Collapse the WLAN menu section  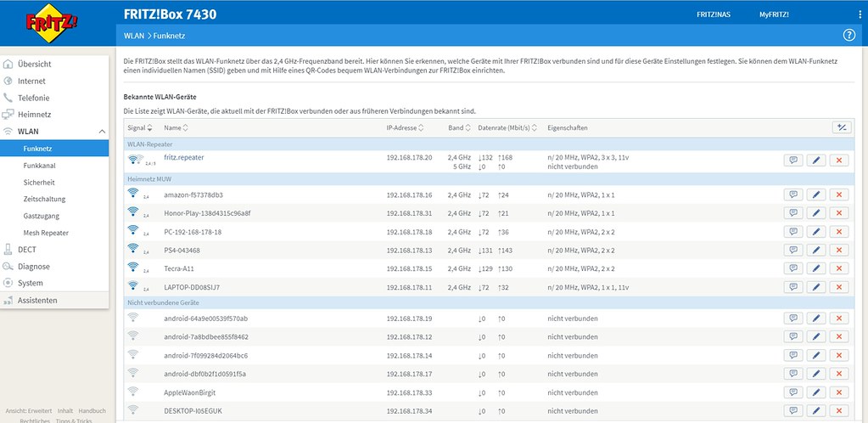click(x=102, y=132)
